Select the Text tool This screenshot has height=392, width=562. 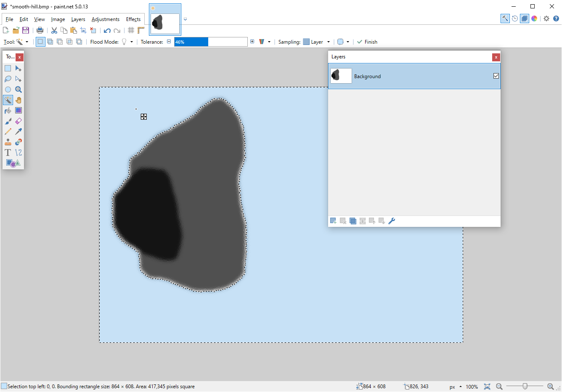[x=8, y=153]
